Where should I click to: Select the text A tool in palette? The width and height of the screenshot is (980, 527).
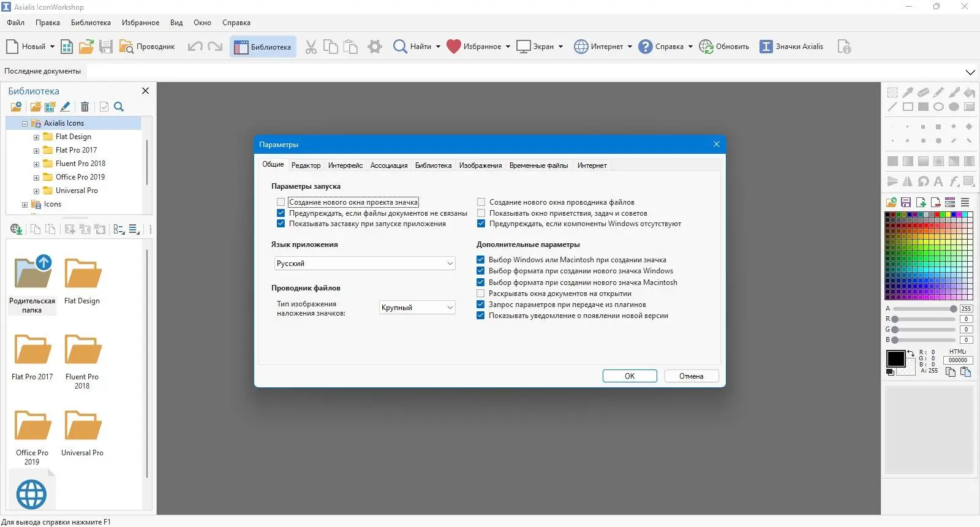938,181
